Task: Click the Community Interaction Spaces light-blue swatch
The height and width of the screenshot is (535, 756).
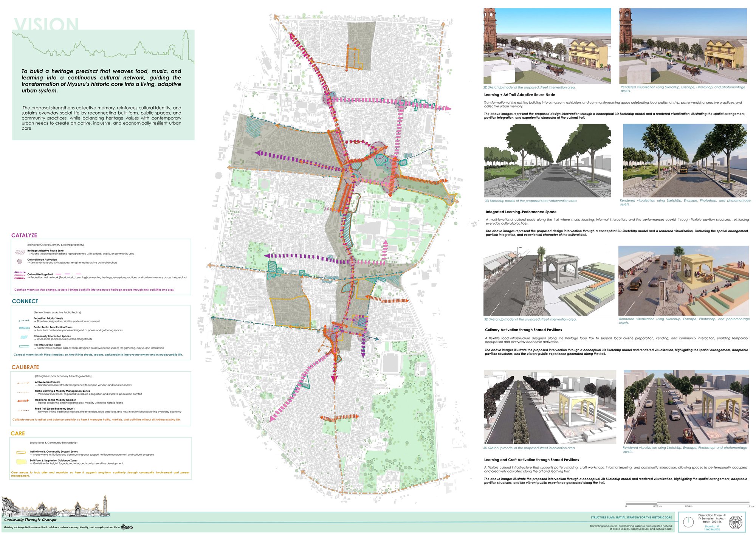Action: pos(24,337)
